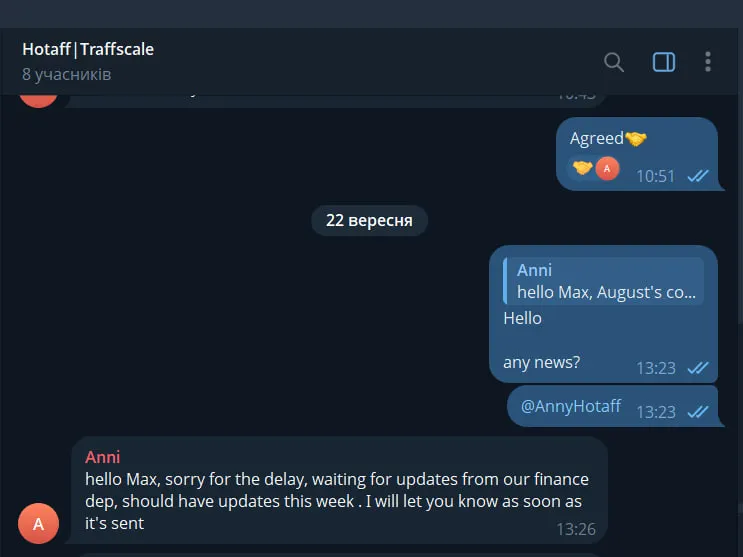
Task: Click read checkmarks on @AnnyHotaff message
Action: pyautogui.click(x=698, y=411)
